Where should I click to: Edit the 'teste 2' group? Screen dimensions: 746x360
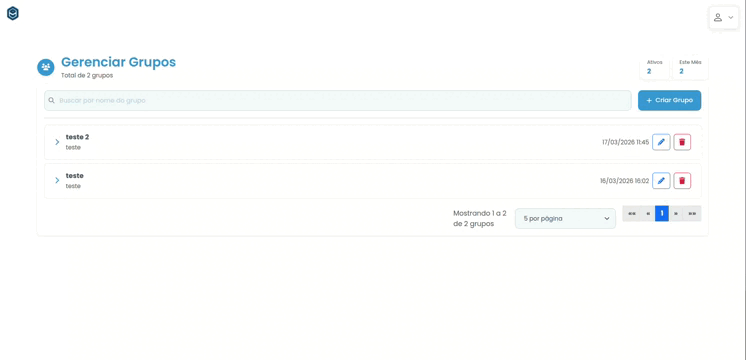pyautogui.click(x=661, y=142)
